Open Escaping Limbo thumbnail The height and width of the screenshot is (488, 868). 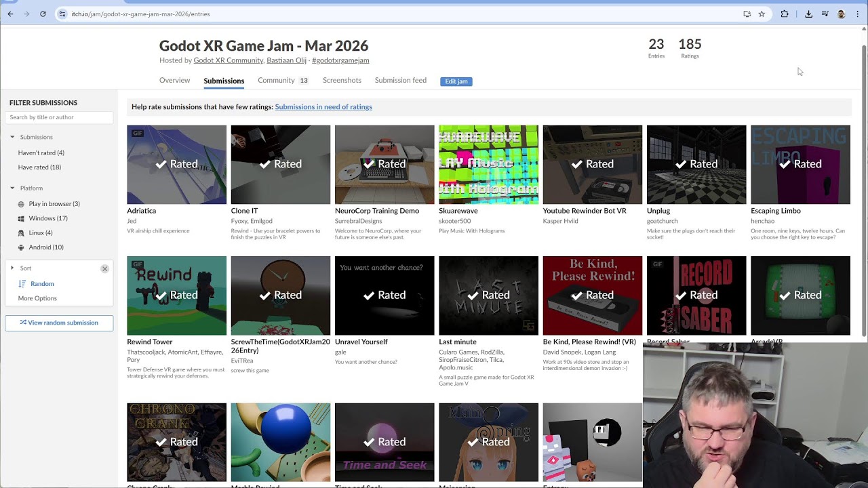tap(800, 165)
